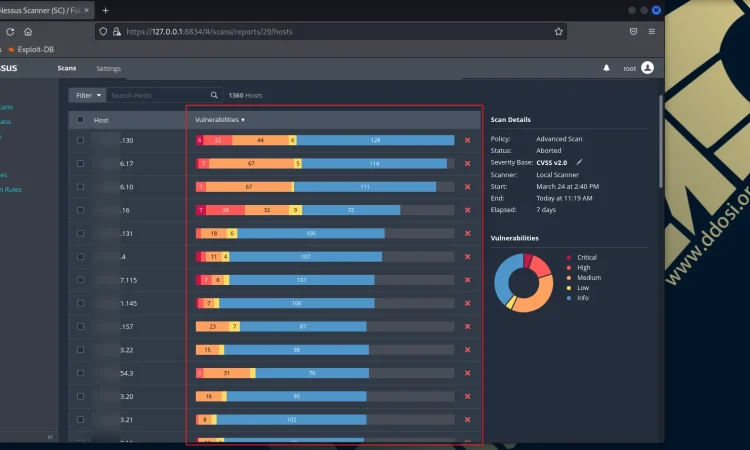
Task: Sort by the Vulnerabilities column
Action: (220, 120)
